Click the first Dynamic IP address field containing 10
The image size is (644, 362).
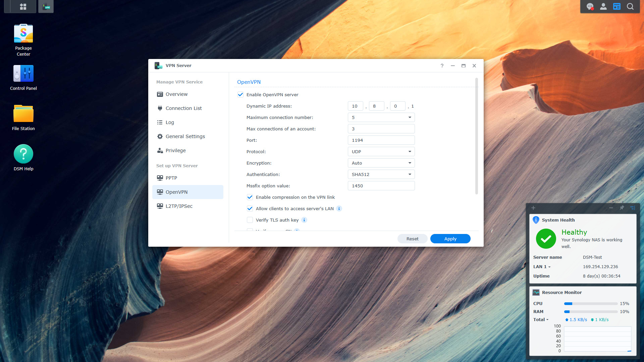(356, 106)
